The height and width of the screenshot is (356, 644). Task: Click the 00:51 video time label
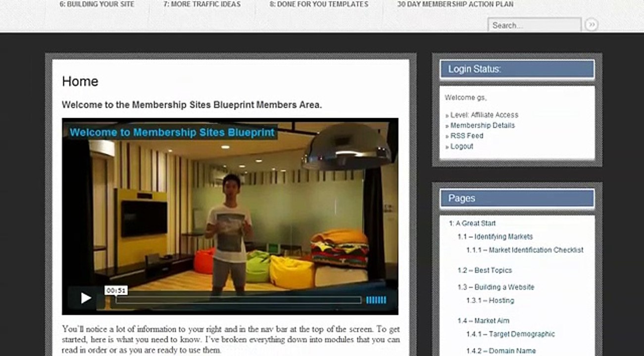(x=116, y=291)
